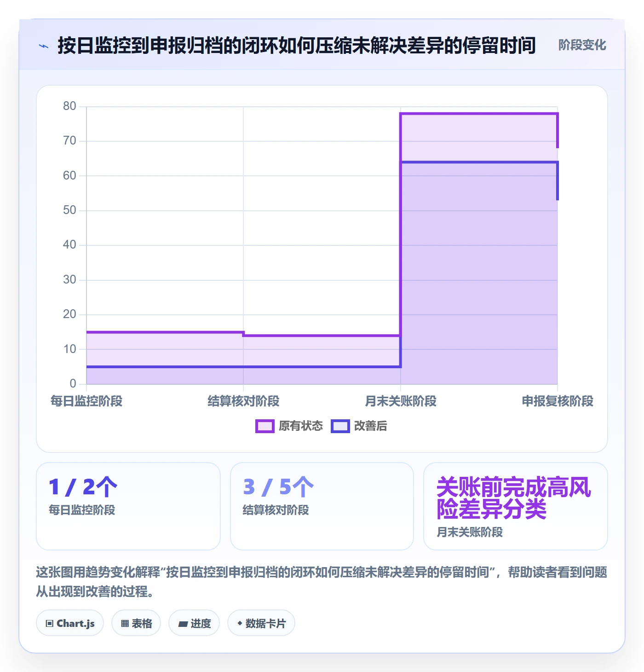Click the 申报复核阶段 x-axis label
This screenshot has width=644, height=672.
tap(558, 401)
